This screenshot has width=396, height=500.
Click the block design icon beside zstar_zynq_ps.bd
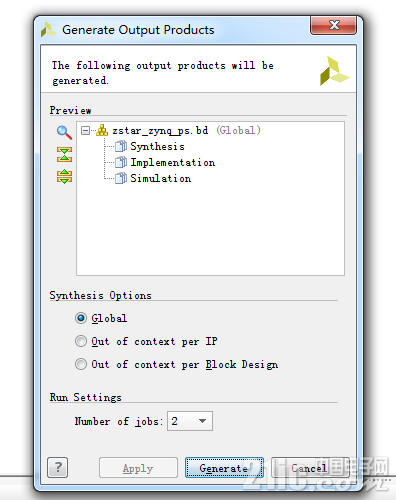tap(102, 130)
